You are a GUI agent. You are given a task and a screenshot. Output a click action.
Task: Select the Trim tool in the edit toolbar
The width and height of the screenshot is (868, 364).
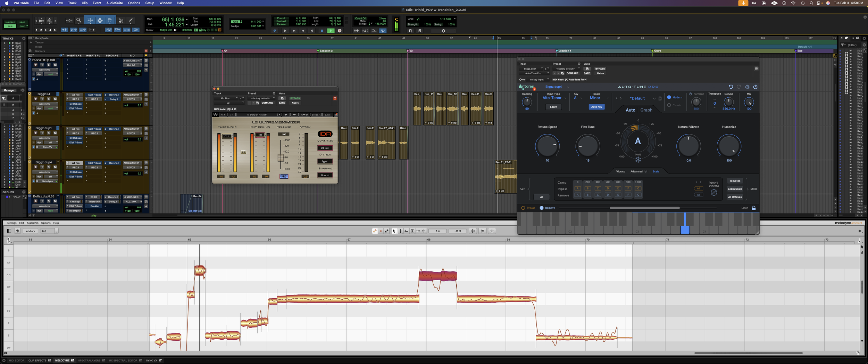click(90, 21)
